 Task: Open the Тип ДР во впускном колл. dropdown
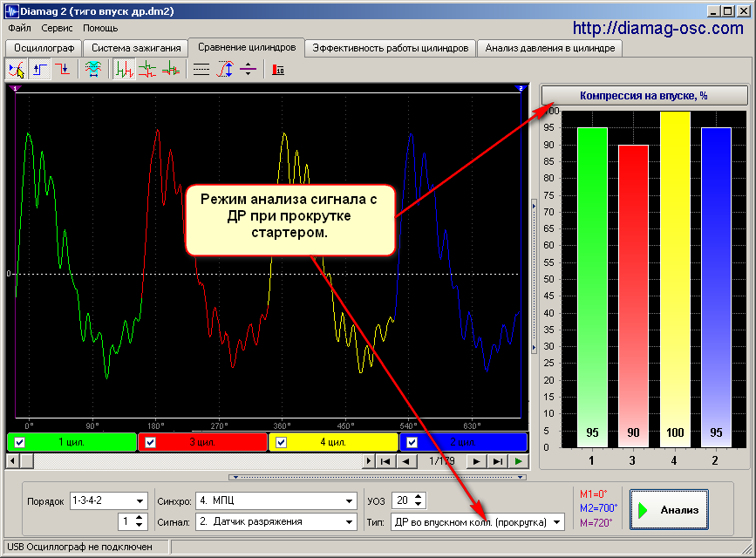point(557,522)
